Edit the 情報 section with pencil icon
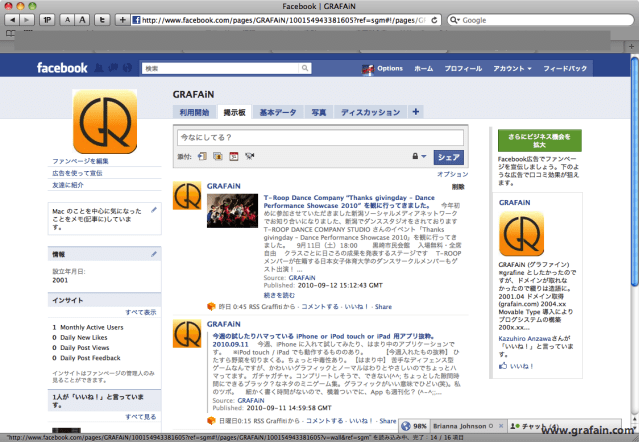The width and height of the screenshot is (639, 442). click(154, 254)
